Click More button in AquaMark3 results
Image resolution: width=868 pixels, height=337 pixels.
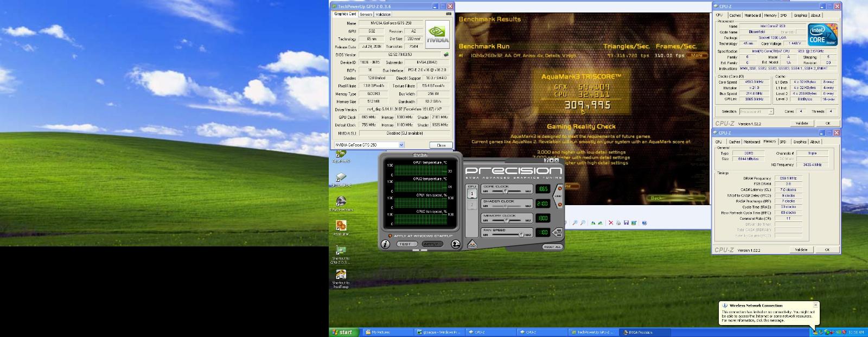tap(697, 55)
